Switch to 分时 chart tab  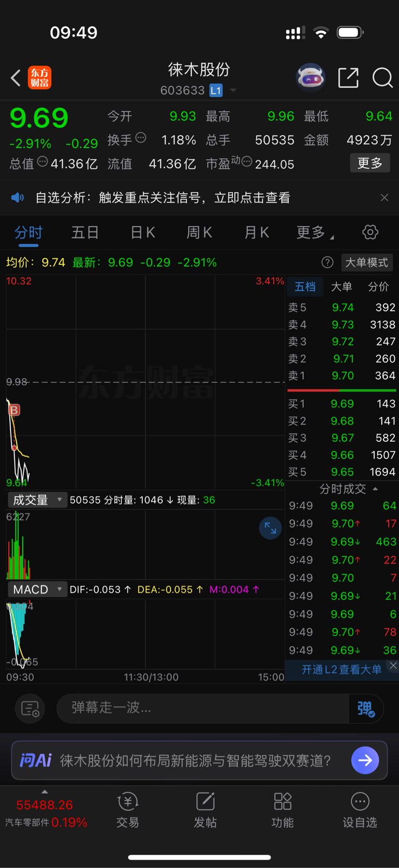(x=29, y=232)
